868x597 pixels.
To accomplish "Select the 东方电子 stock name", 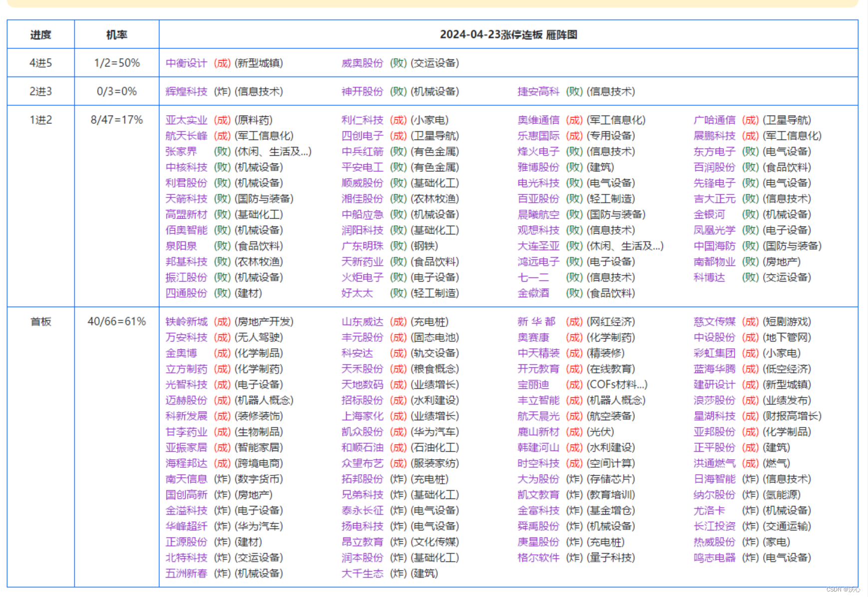I will [x=714, y=151].
